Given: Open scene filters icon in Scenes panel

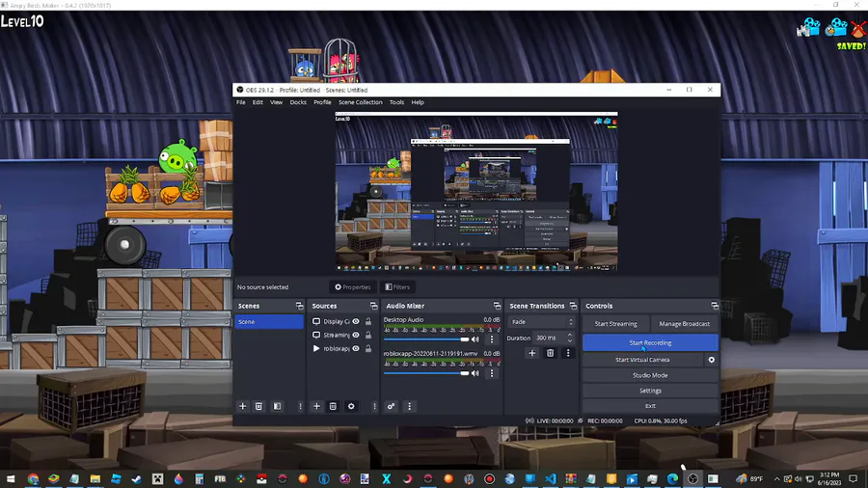Looking at the screenshot, I should click(x=278, y=406).
